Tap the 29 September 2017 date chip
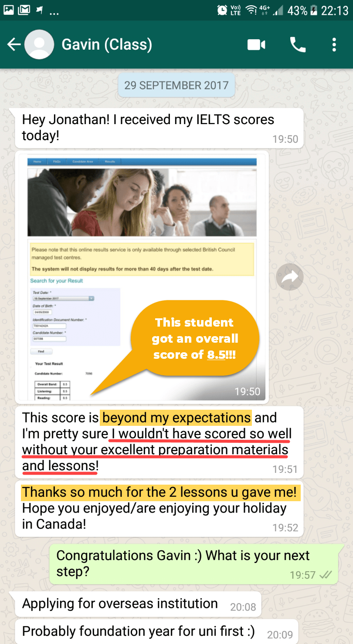 (176, 85)
